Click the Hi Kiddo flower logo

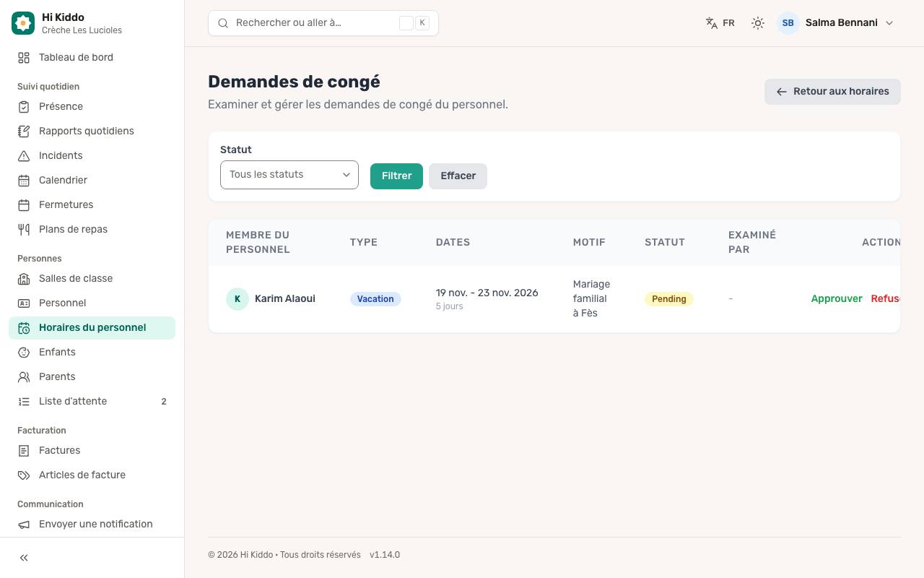coord(23,23)
